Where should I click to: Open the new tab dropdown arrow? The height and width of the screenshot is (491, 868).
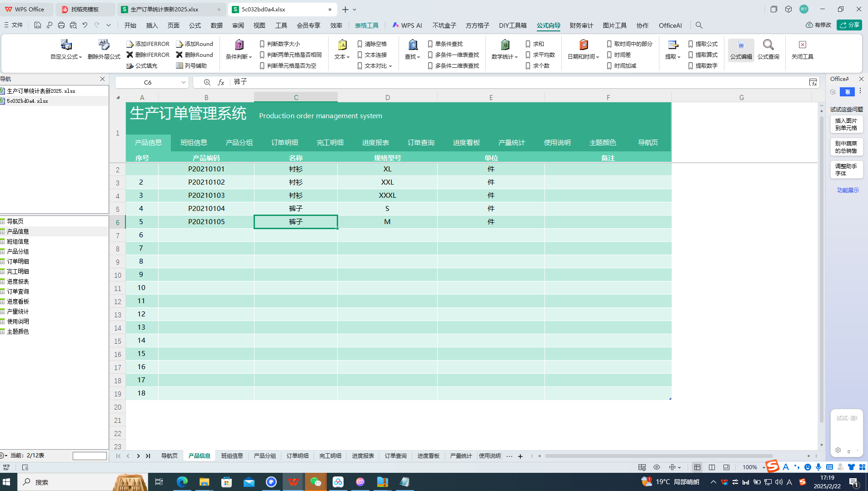pyautogui.click(x=354, y=9)
